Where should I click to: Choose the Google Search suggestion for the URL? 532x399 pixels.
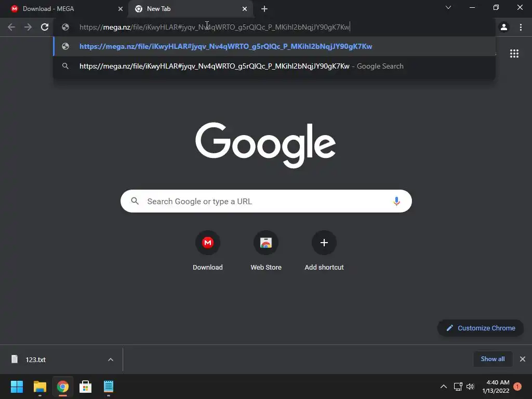(x=274, y=66)
